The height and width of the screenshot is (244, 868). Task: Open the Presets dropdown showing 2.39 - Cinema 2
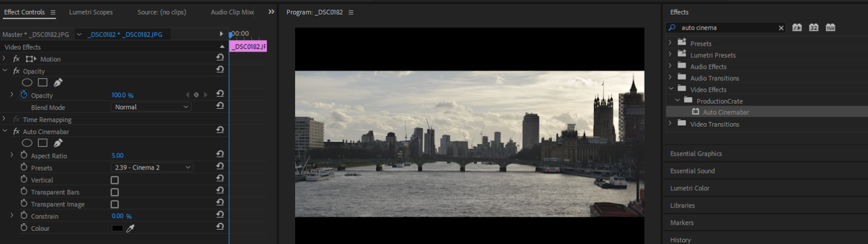point(152,167)
